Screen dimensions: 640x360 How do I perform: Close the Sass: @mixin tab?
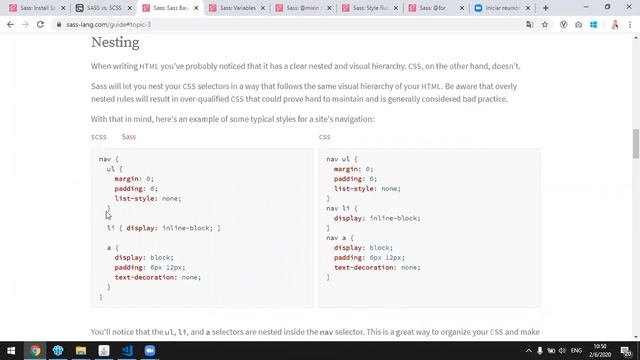tap(329, 8)
